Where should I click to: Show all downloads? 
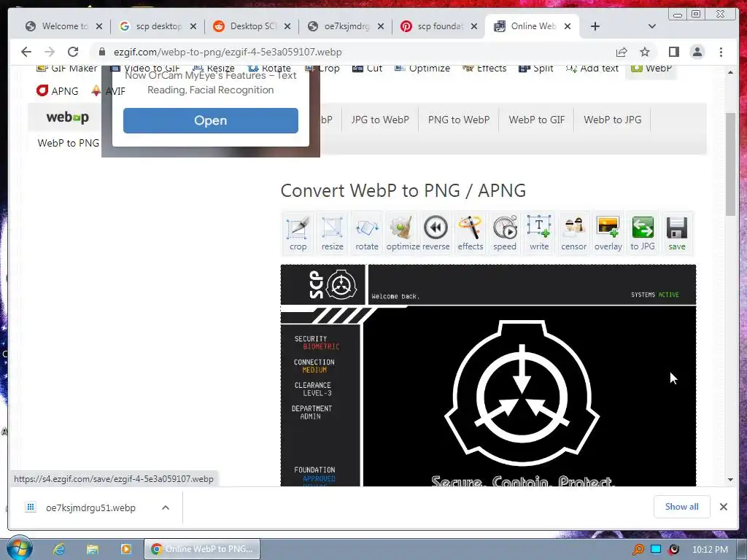pos(682,507)
